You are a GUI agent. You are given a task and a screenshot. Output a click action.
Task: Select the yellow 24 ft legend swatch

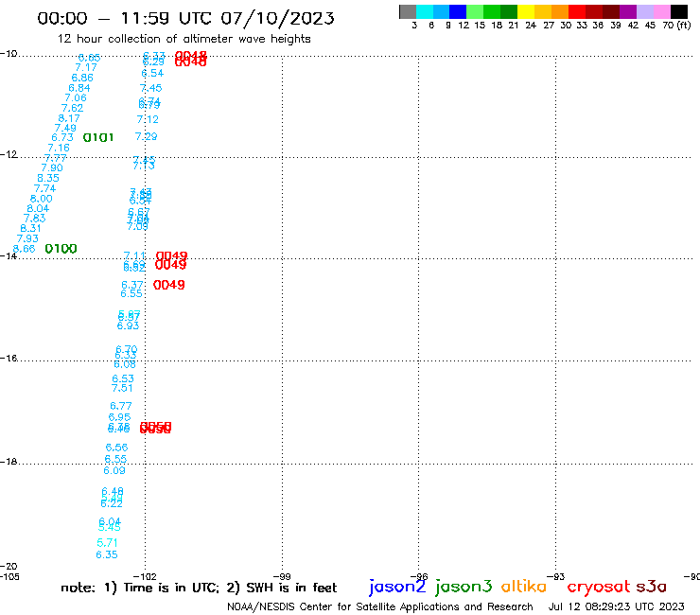click(526, 11)
